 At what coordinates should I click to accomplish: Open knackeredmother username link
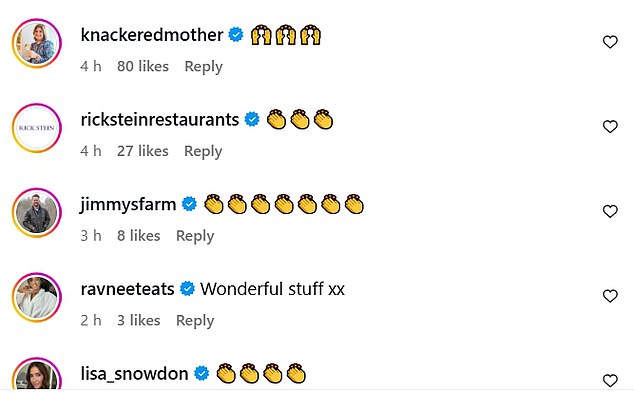(x=152, y=35)
